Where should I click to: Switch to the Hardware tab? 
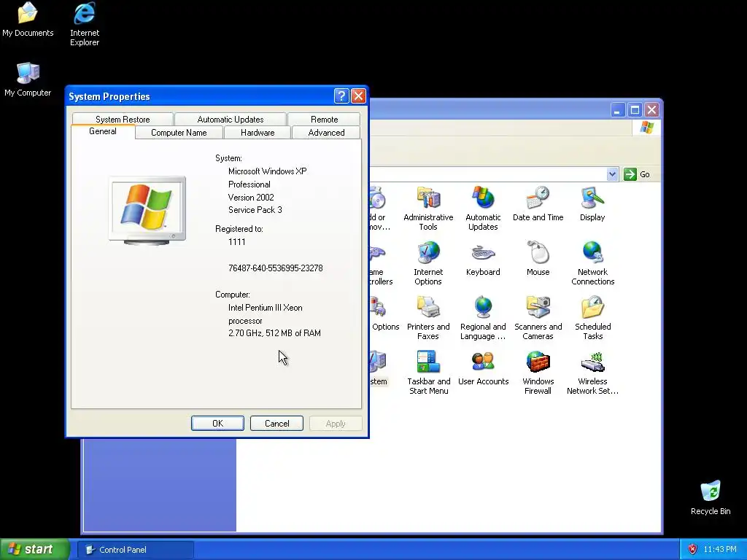pos(258,133)
